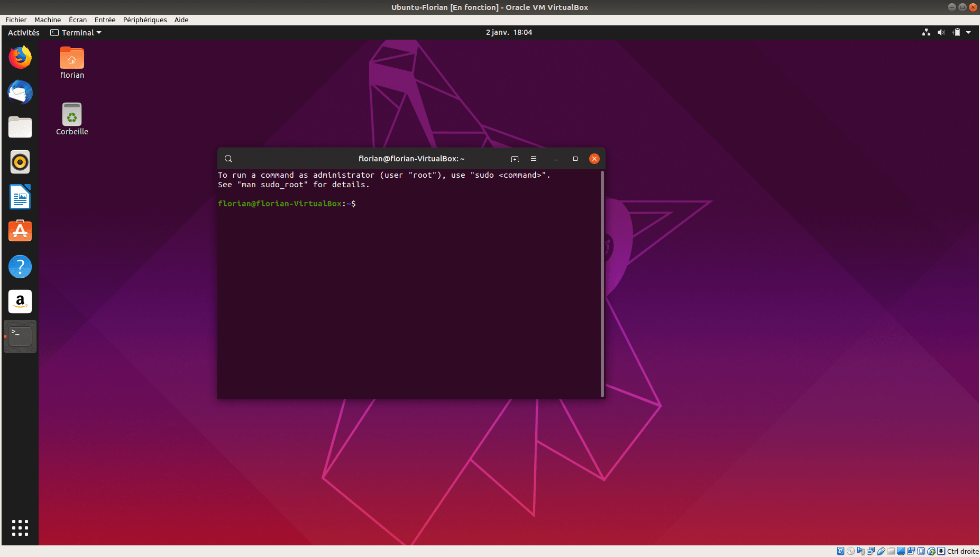This screenshot has width=980, height=557.
Task: Open Ubuntu Software store icon
Action: (20, 232)
